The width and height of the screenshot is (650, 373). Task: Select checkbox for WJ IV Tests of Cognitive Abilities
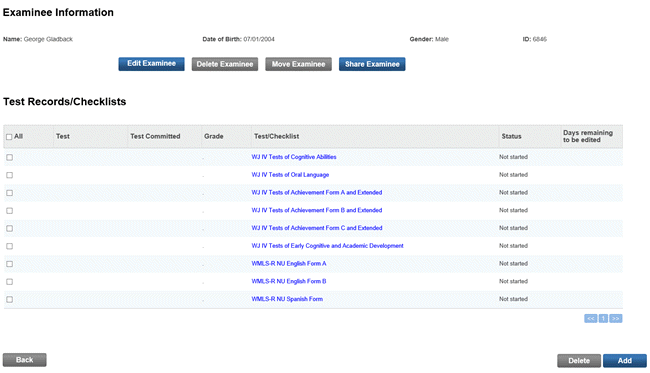pyautogui.click(x=10, y=157)
